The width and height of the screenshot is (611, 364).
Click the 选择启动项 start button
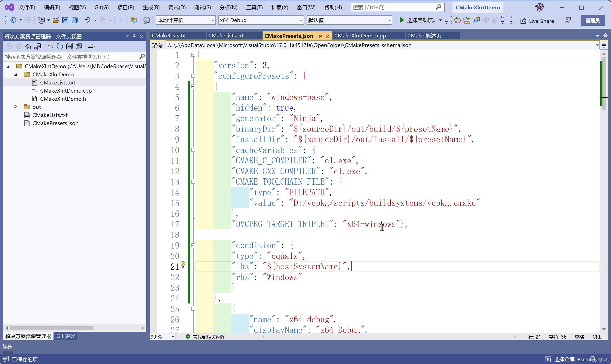pyautogui.click(x=418, y=20)
